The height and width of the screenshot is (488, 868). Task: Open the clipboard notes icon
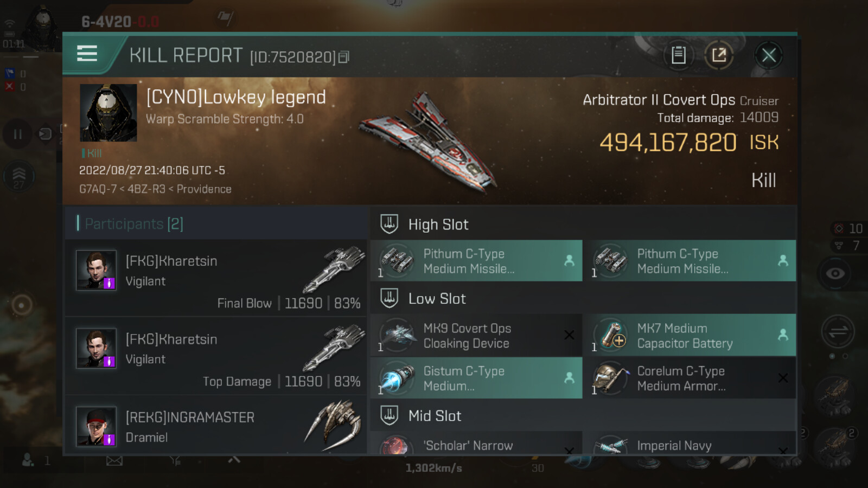pyautogui.click(x=678, y=55)
